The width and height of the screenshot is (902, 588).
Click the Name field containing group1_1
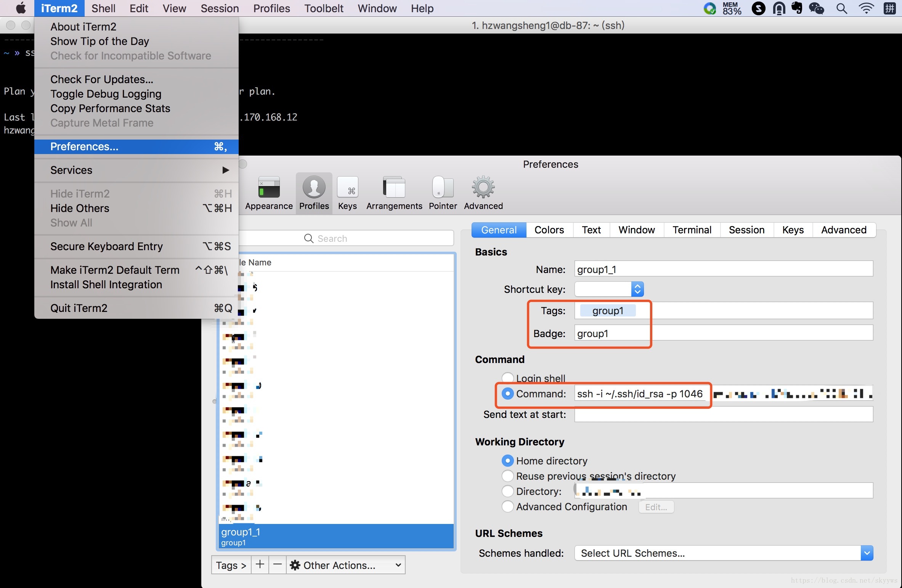click(x=724, y=269)
